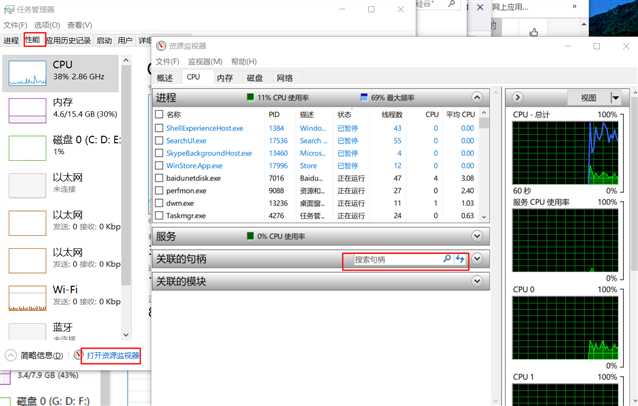This screenshot has width=638, height=406.
Task: Switch to 进程 tab in Task Manager
Action: pos(11,40)
